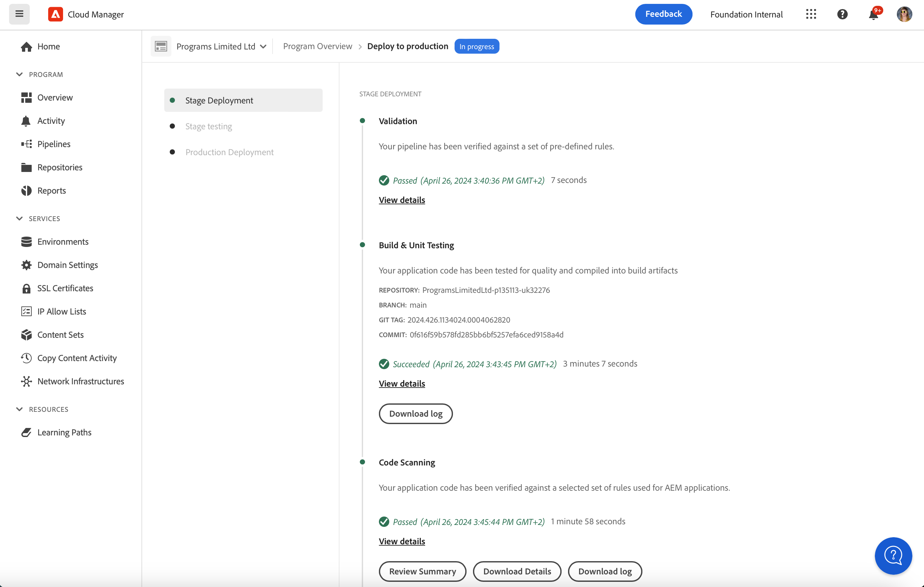Open the Programs Limited Ltd dropdown

220,47
